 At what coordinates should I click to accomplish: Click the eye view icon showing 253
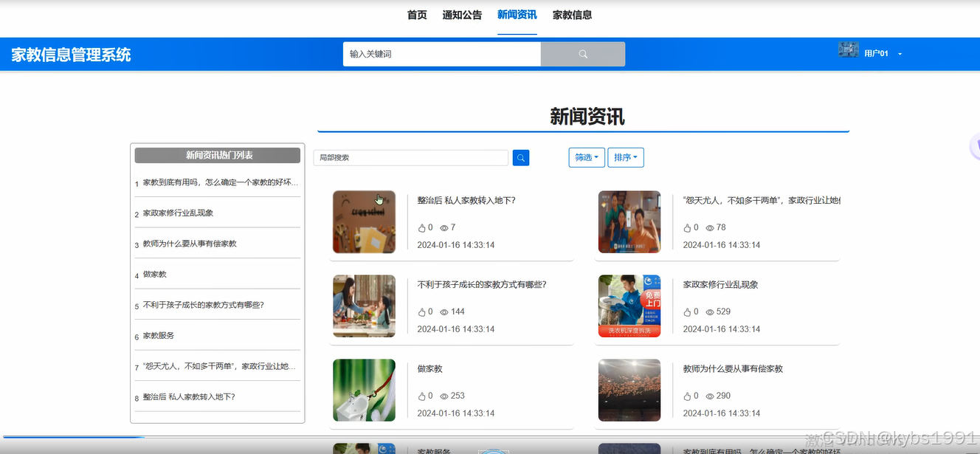pos(444,396)
